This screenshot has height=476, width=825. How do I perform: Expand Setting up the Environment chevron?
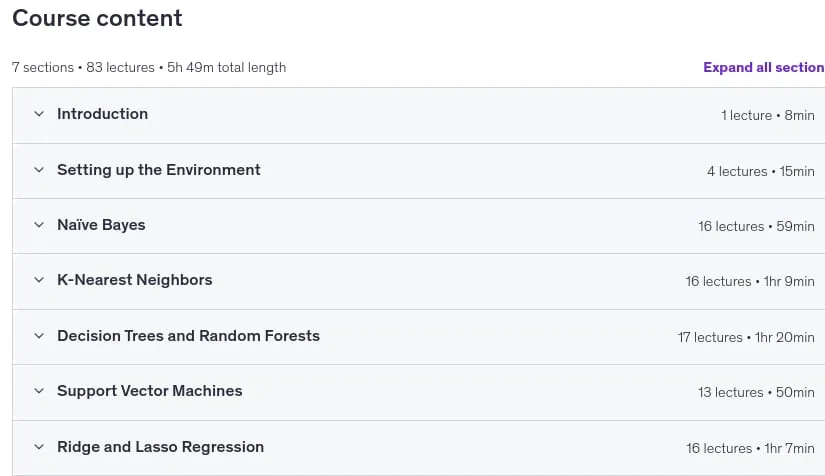click(x=39, y=169)
